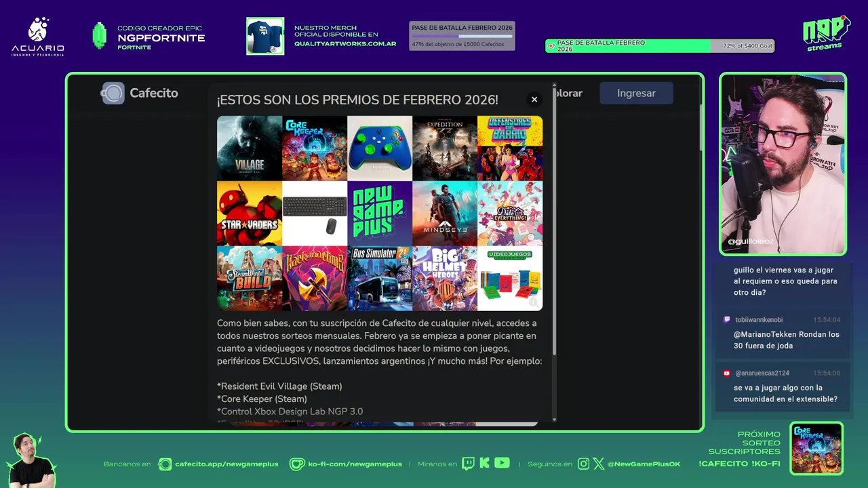Viewport: 868px width, 488px height.
Task: Open the keyboard and mouse prize image
Action: (315, 213)
